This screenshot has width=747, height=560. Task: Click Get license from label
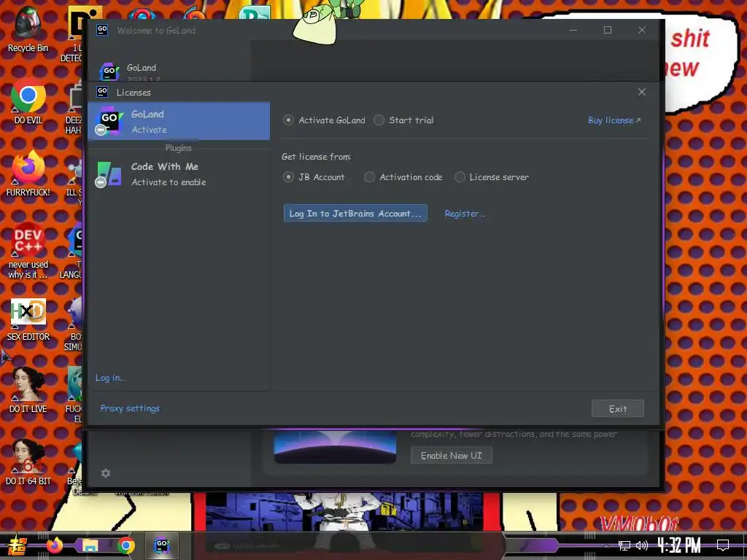317,157
